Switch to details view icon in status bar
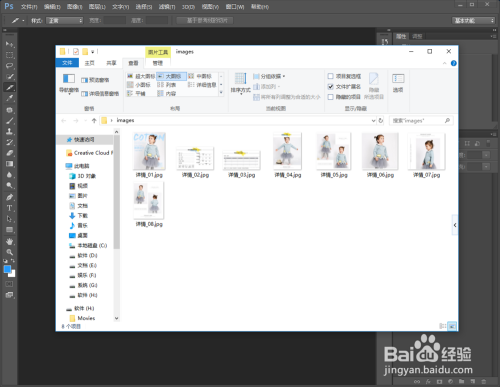Screen dimensions: 500x387 (443, 326)
